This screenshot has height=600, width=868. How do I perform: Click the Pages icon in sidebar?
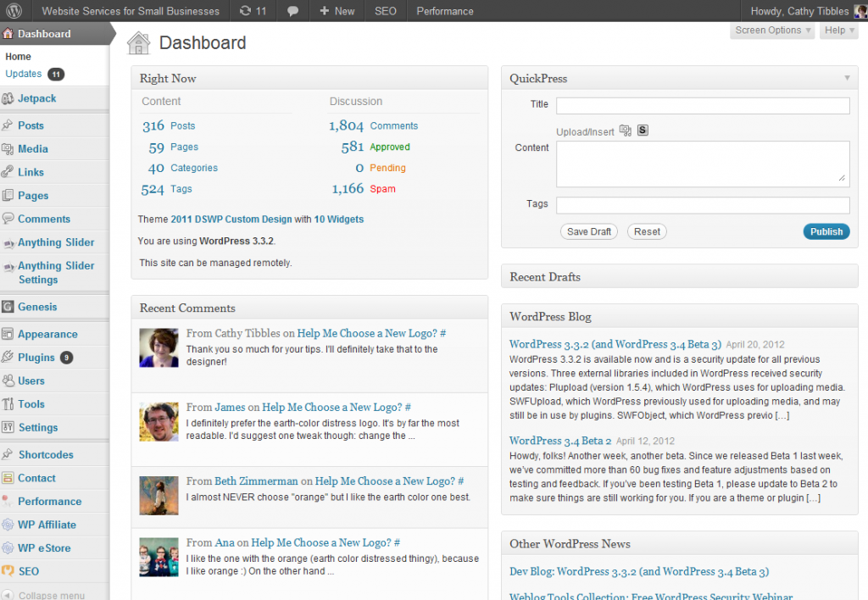8,196
